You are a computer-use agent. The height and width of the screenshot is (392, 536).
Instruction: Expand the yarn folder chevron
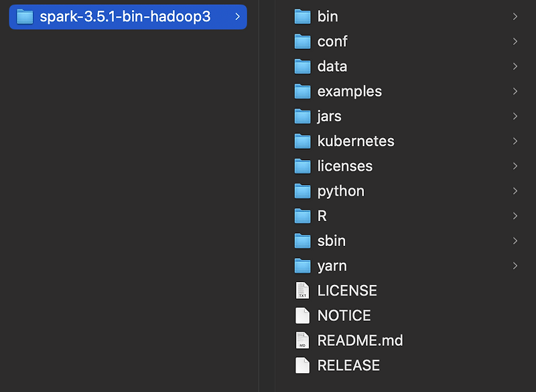[515, 266]
